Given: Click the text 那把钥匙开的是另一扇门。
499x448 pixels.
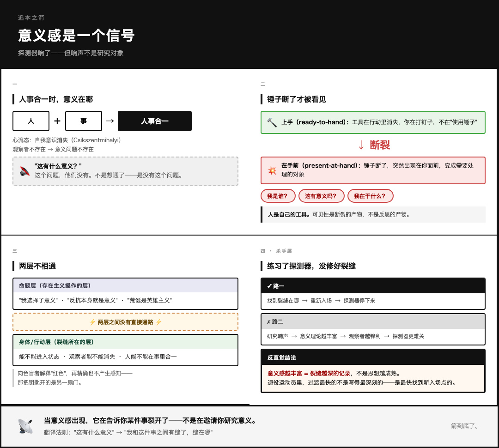Looking at the screenshot, I should 50,382.
